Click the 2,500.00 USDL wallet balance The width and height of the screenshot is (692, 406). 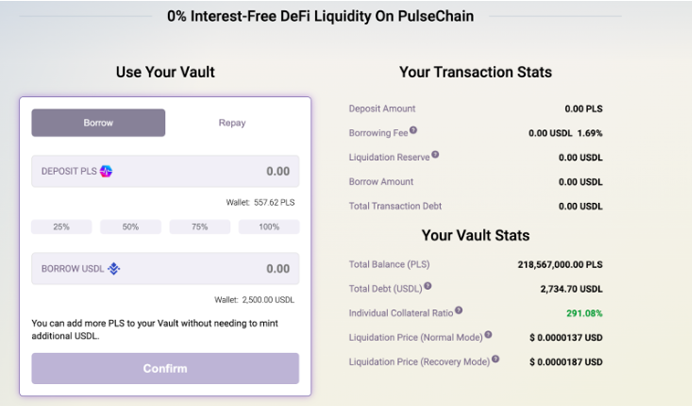[268, 300]
